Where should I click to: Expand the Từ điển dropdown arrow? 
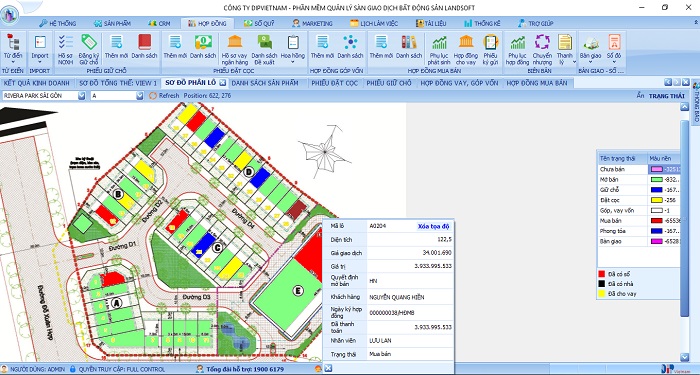point(13,62)
